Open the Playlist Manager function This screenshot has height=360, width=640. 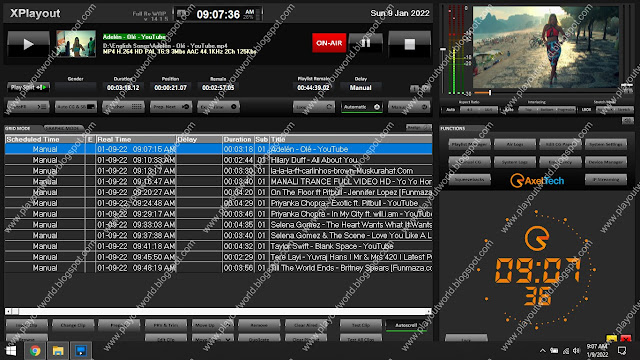pyautogui.click(x=469, y=144)
